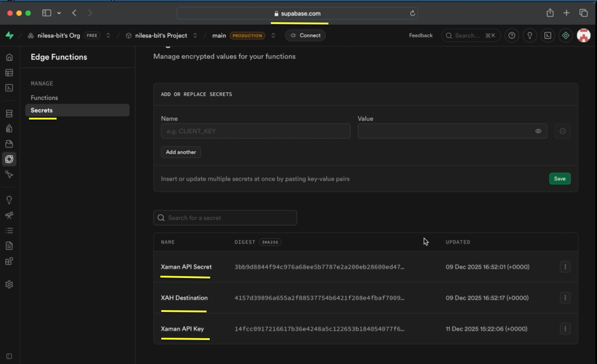Image resolution: width=597 pixels, height=364 pixels.
Task: Open the options menu for Xaman API Key
Action: [565, 329]
